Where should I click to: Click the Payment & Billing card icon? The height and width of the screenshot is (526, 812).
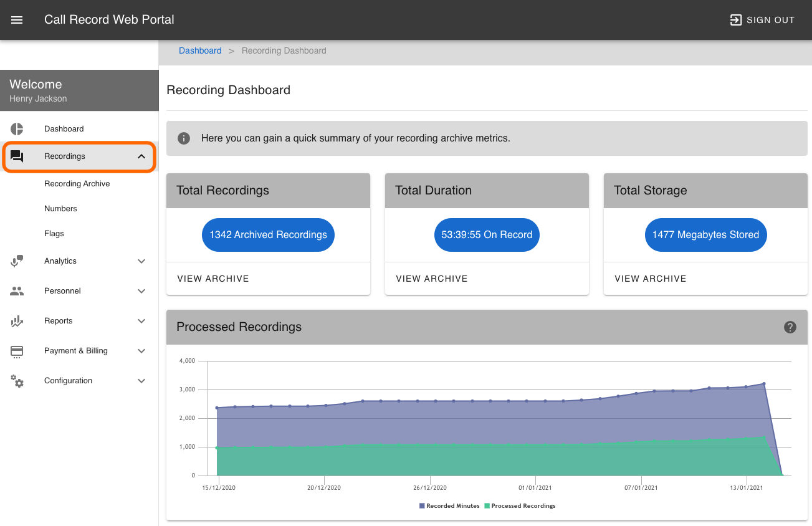(x=17, y=351)
